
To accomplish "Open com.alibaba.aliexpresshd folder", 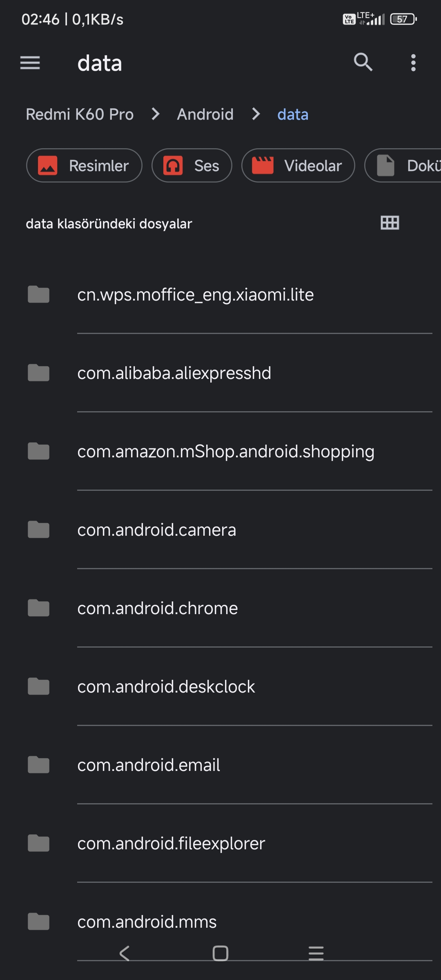I will click(174, 373).
